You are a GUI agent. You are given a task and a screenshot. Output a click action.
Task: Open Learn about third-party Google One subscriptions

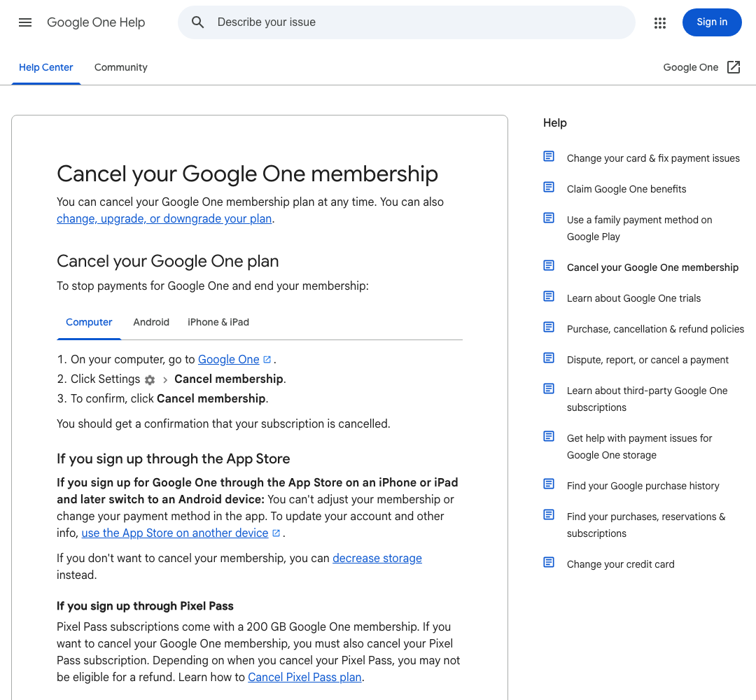pyautogui.click(x=647, y=399)
